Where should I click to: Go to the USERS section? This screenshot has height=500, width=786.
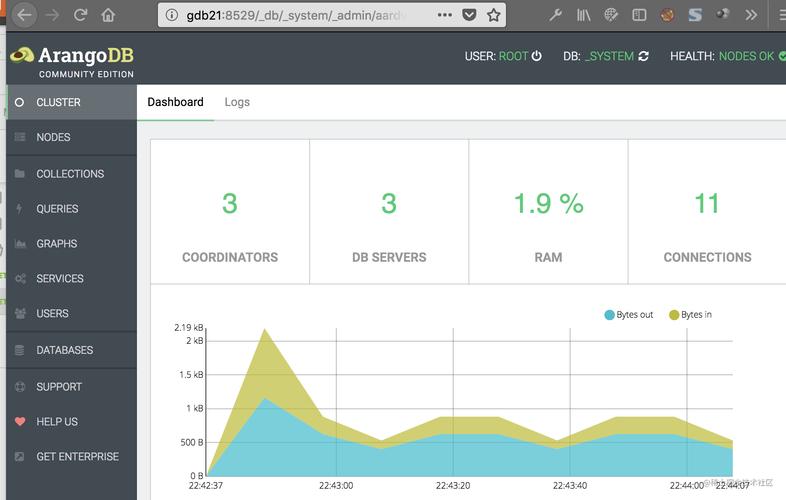[x=71, y=313]
